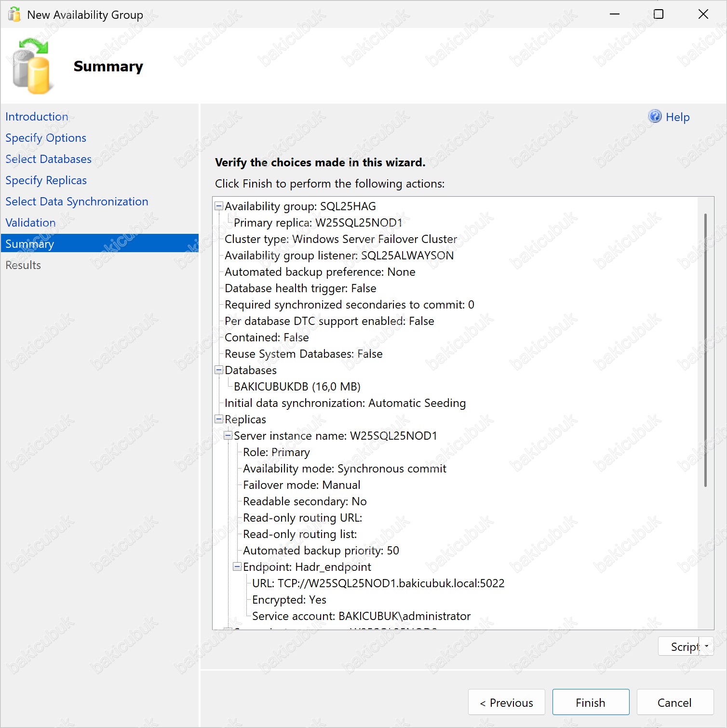Open the Specify Options page
727x728 pixels.
(46, 138)
